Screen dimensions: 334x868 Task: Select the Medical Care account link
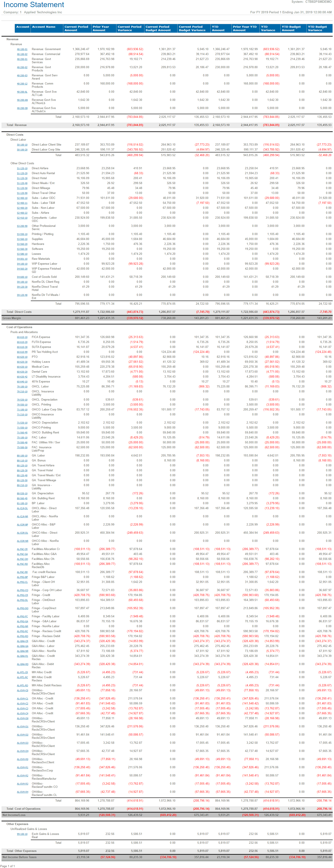point(22,367)
